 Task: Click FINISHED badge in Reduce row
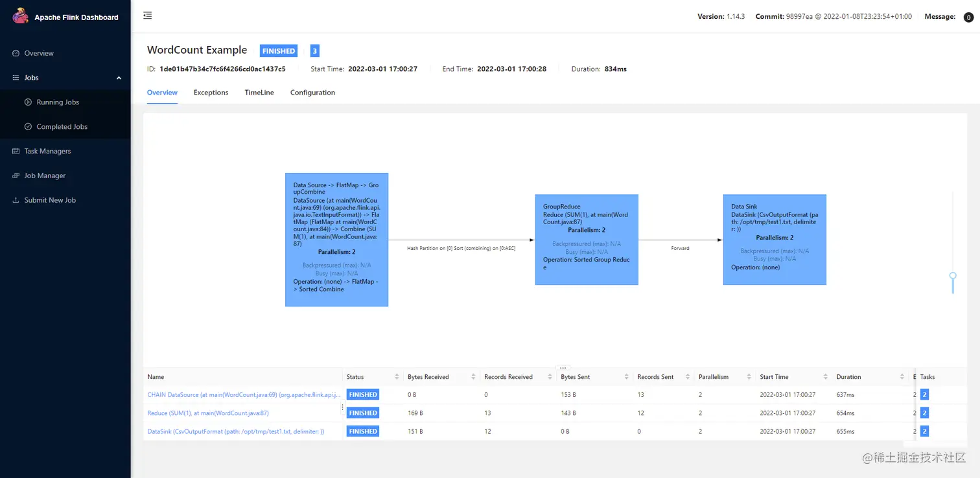tap(363, 413)
